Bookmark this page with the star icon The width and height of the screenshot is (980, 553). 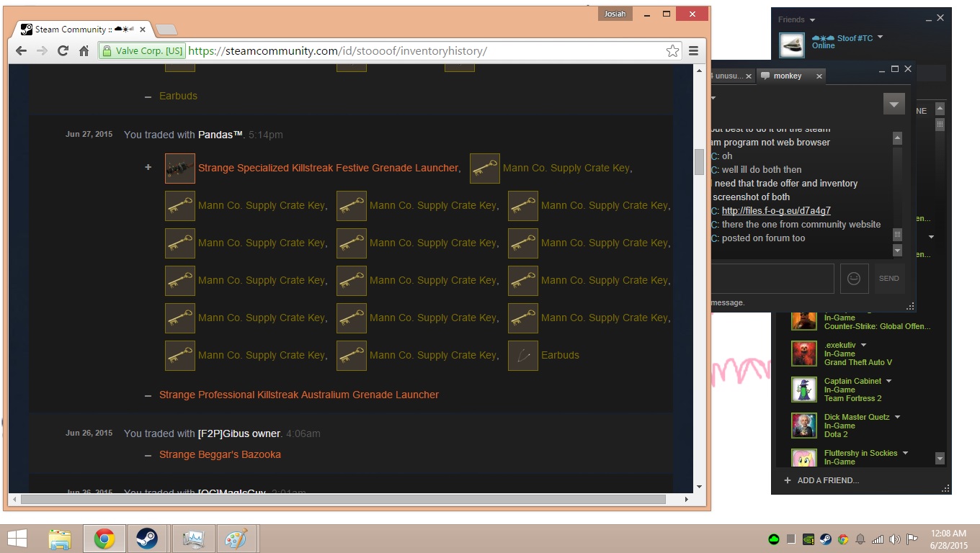pyautogui.click(x=672, y=50)
